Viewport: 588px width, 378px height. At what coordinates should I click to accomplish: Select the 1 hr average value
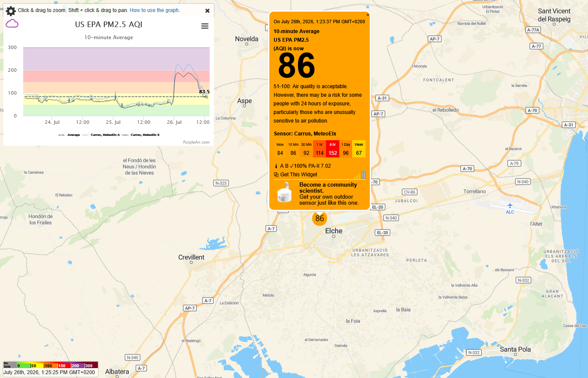click(x=320, y=153)
